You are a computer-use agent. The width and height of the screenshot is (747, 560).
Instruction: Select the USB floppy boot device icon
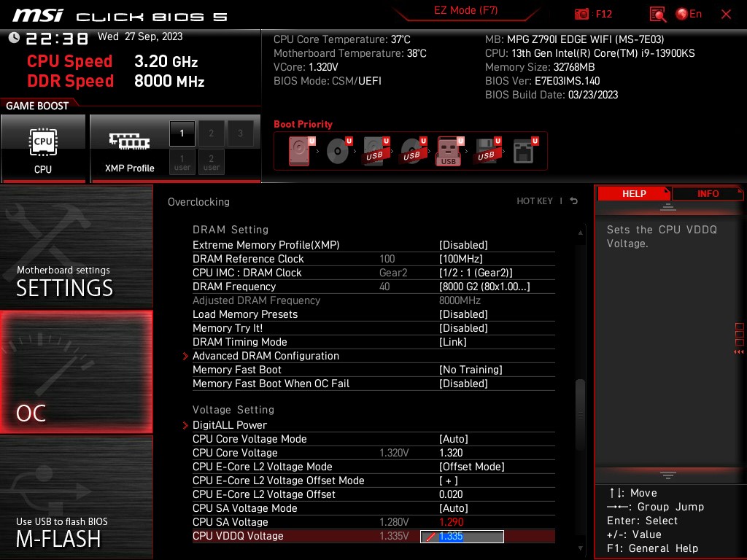(x=487, y=151)
